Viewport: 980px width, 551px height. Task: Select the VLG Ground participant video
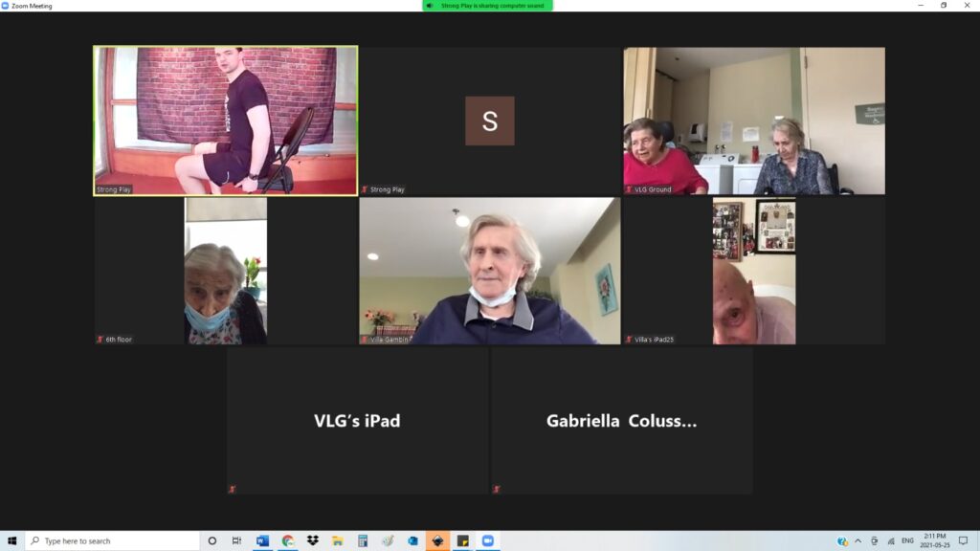click(754, 121)
